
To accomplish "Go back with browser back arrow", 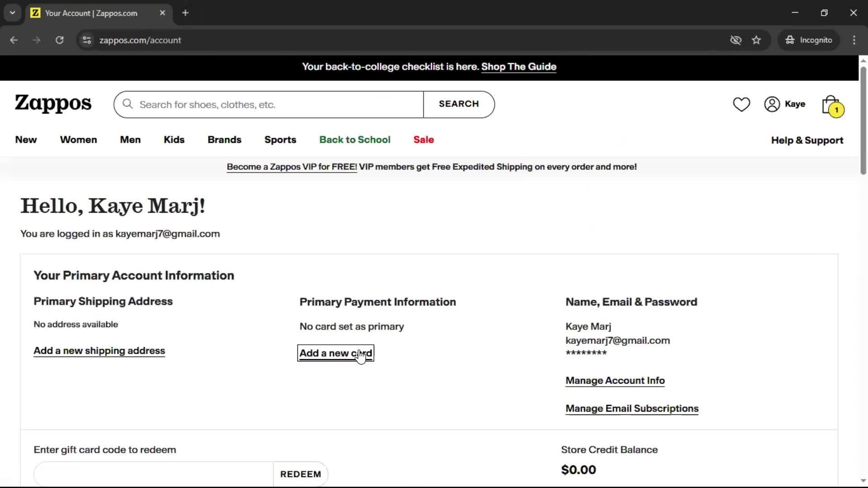I will 14,40.
